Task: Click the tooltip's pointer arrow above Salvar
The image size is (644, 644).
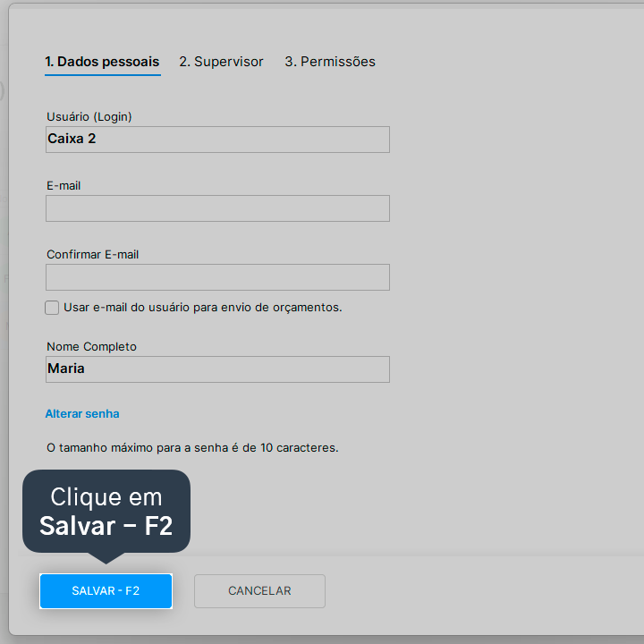Action: pos(106,558)
